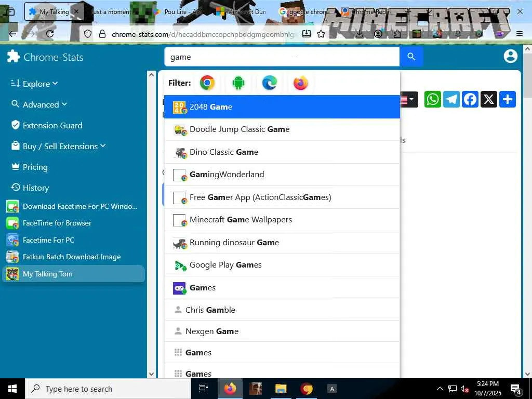Open File Explorer from taskbar
This screenshot has width=532, height=399.
pos(281,389)
